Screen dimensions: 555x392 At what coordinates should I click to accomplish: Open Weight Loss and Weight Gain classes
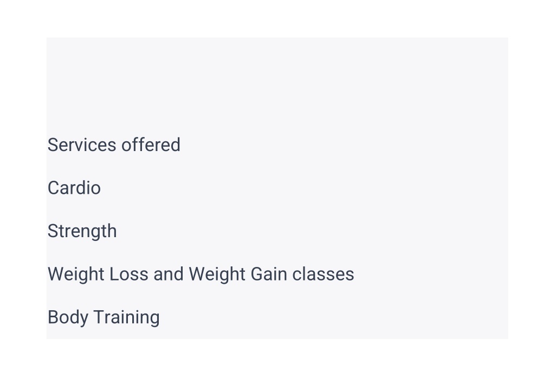point(201,275)
